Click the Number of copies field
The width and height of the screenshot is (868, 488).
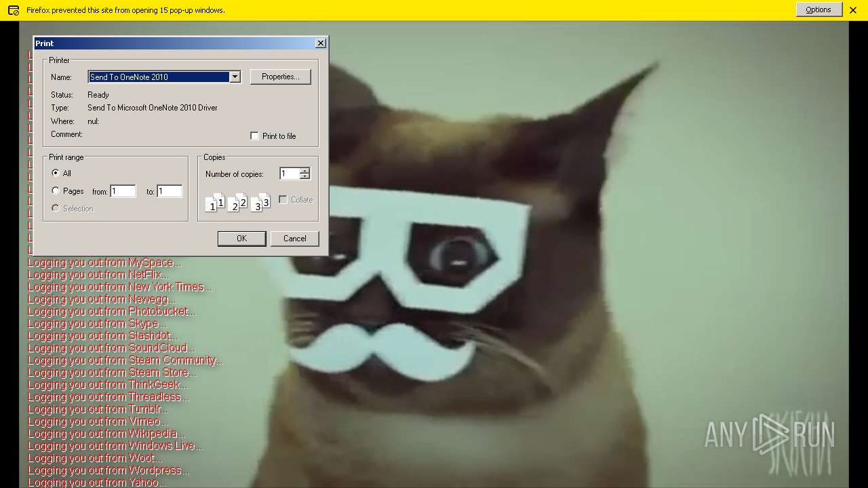pyautogui.click(x=290, y=174)
